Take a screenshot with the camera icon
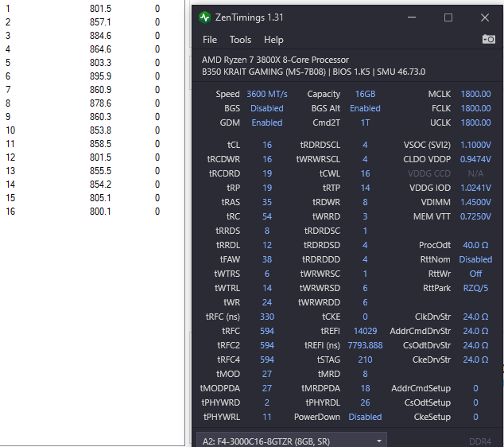This screenshot has width=504, height=447. (488, 40)
